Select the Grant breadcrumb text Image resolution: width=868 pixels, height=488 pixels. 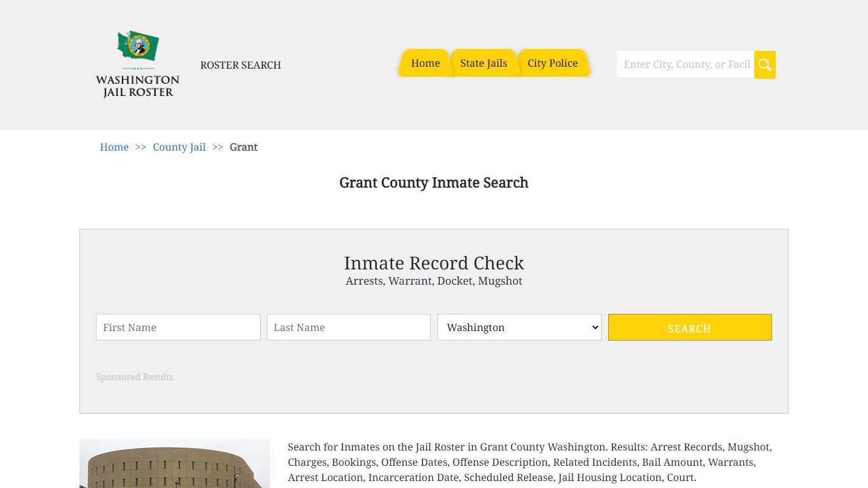(243, 147)
